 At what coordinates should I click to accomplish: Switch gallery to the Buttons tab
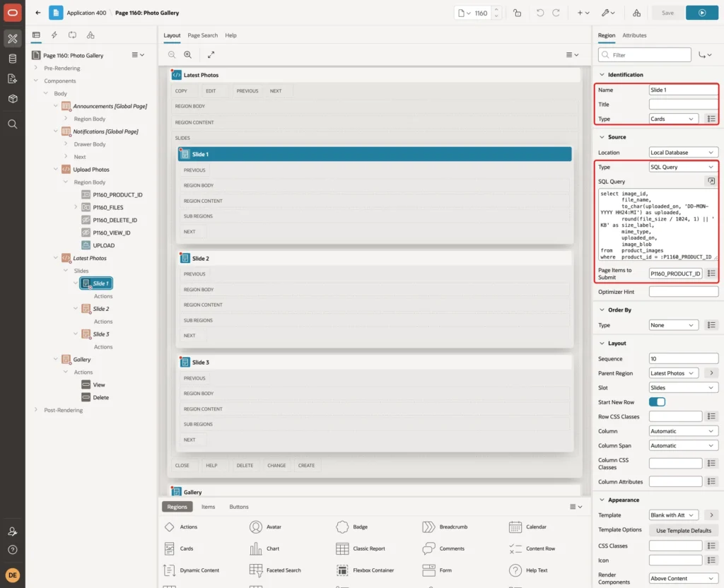coord(239,507)
